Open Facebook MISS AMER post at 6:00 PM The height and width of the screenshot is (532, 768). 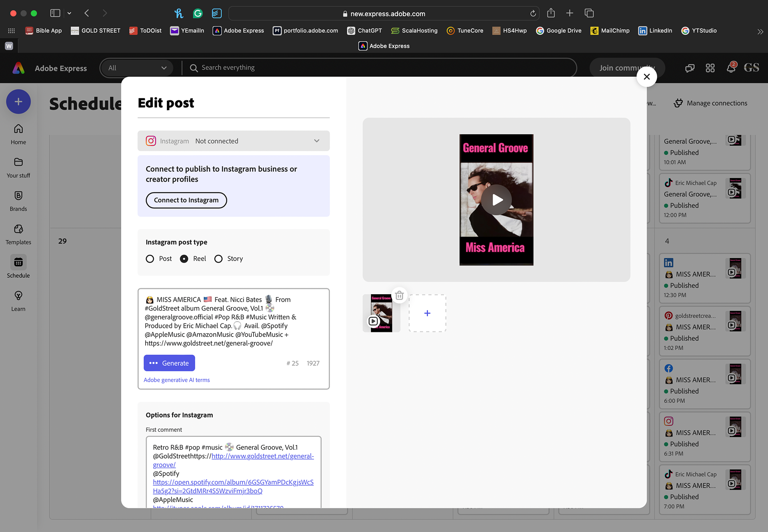pos(705,384)
